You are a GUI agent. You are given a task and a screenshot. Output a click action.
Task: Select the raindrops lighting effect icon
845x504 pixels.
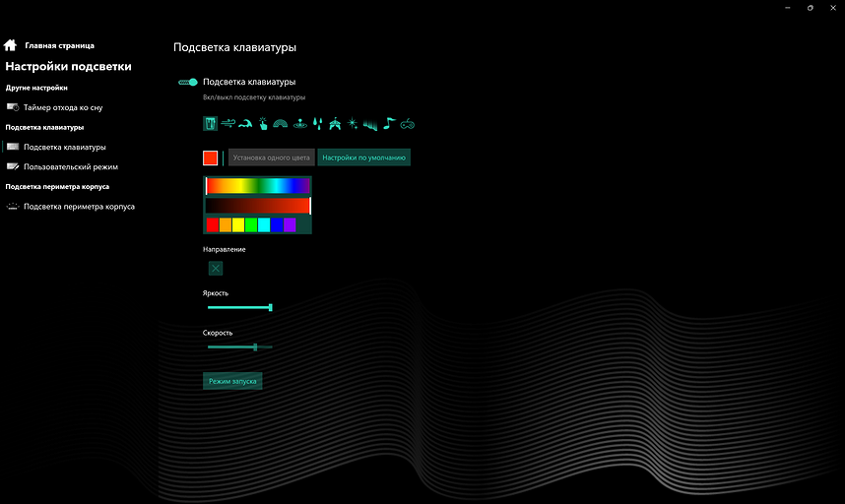pyautogui.click(x=317, y=124)
